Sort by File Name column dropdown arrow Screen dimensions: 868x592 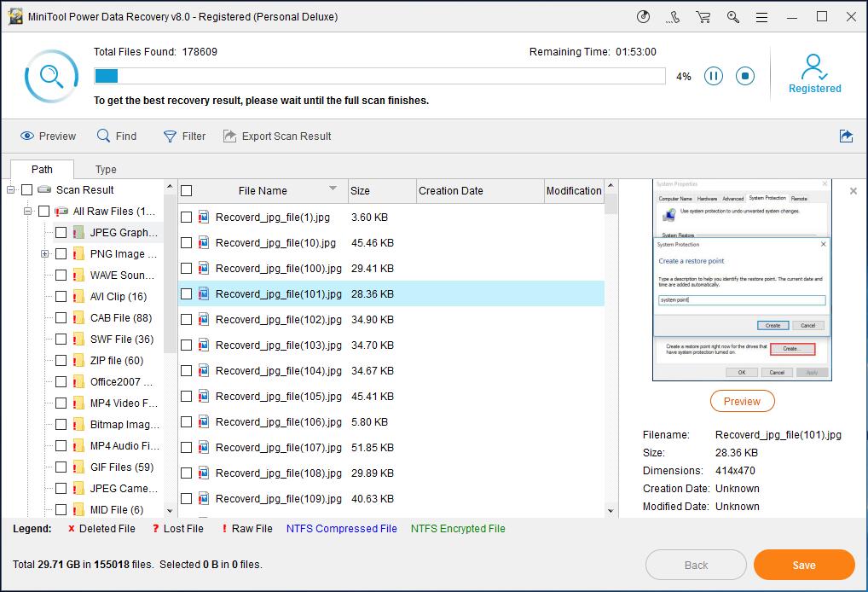(333, 189)
